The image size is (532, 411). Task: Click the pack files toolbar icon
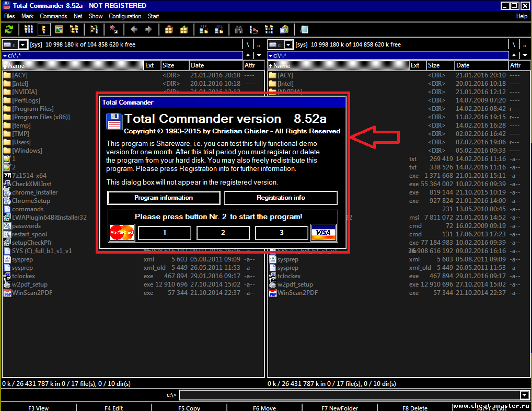coord(169,30)
